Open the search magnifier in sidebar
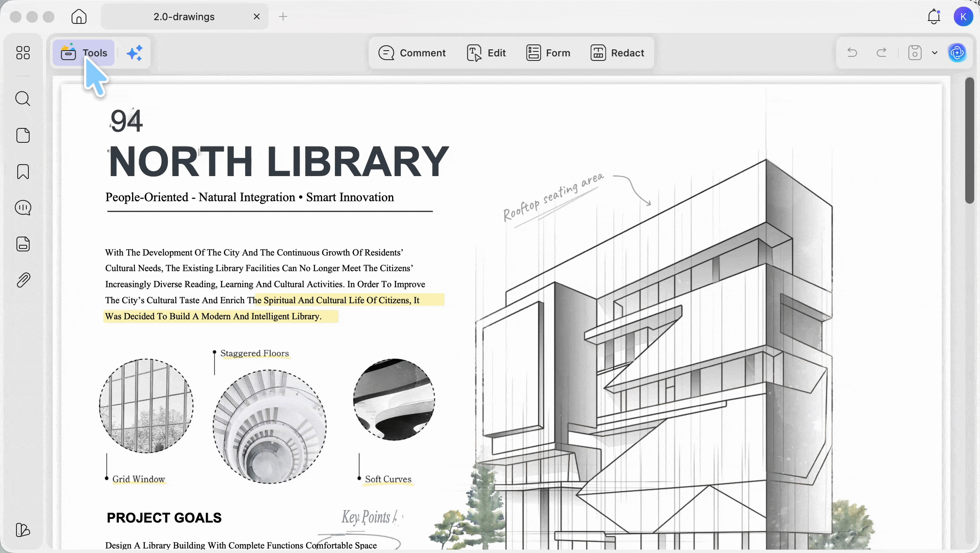The height and width of the screenshot is (553, 980). point(23,99)
